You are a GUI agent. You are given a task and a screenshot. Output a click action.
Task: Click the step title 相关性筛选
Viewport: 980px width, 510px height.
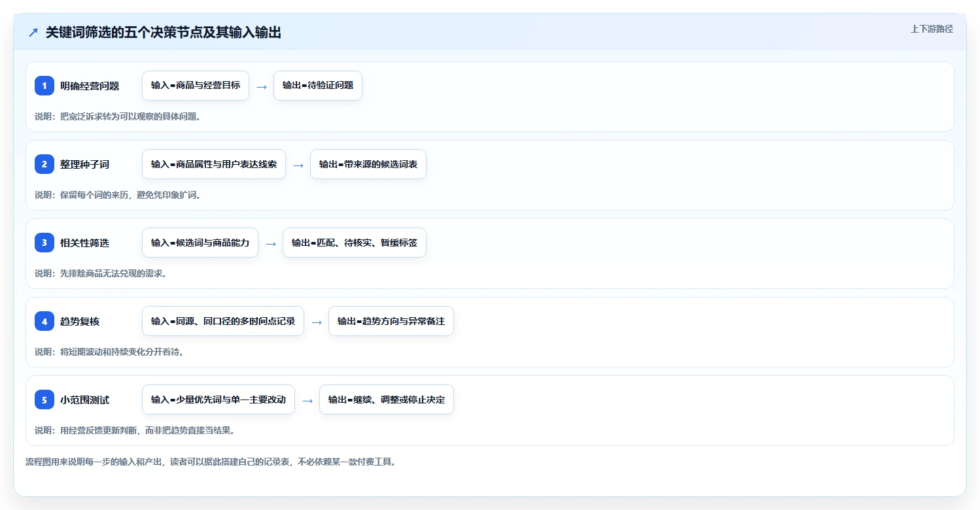coord(85,243)
